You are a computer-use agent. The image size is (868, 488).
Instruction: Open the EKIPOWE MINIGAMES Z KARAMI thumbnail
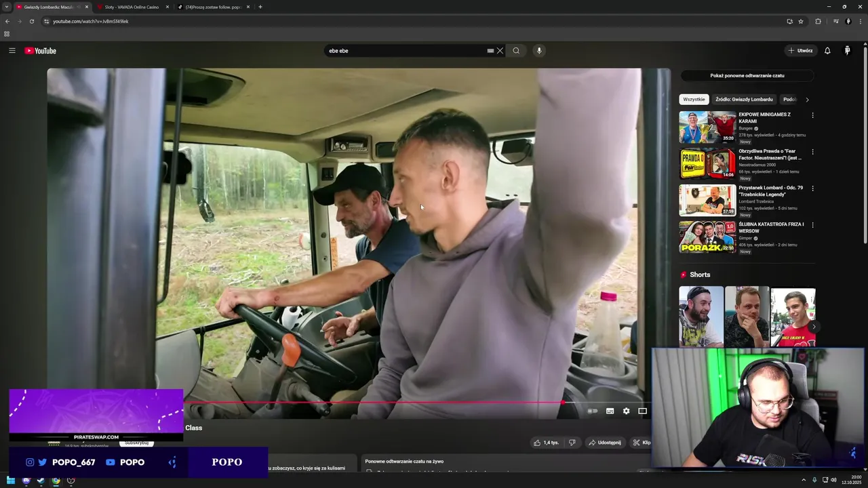click(707, 127)
